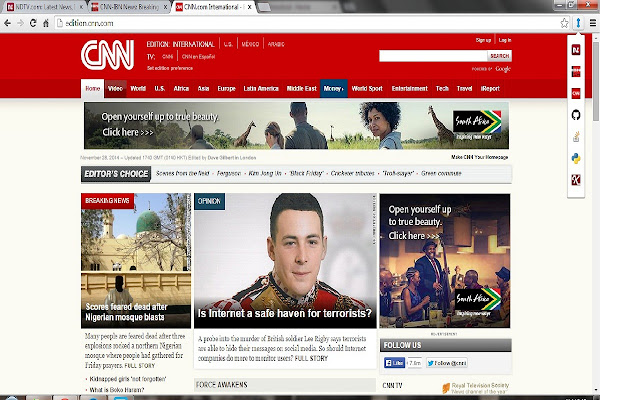This screenshot has width=640, height=400.
Task: Click the edition.cnn.com address bar
Action: click(306, 23)
